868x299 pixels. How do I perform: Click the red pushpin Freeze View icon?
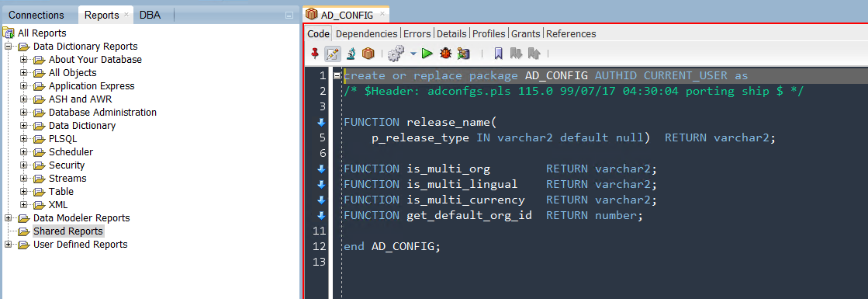(314, 54)
